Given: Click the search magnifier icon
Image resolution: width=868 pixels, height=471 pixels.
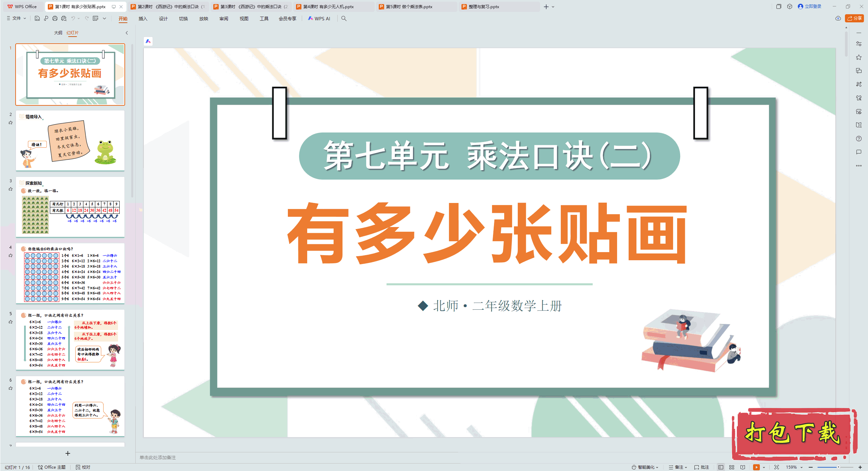Looking at the screenshot, I should click(x=344, y=18).
